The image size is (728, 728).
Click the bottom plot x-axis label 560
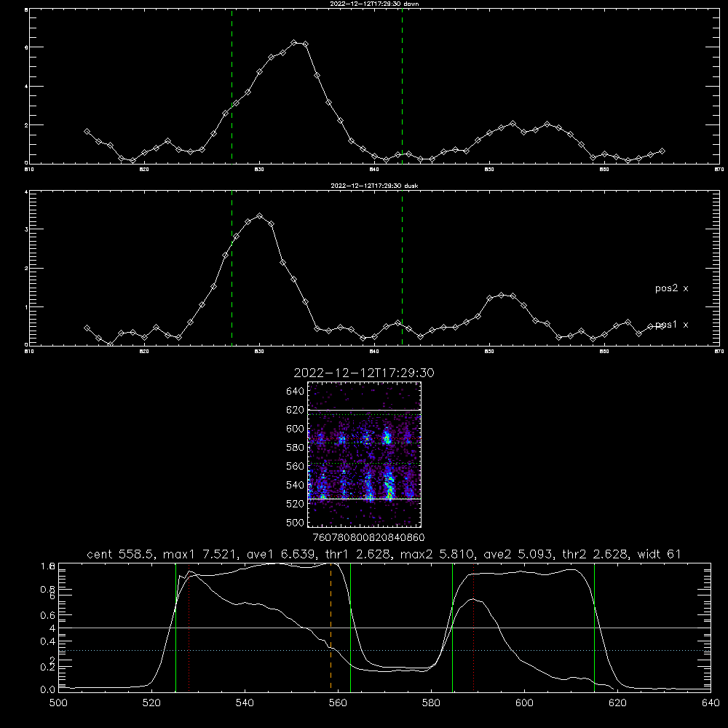338,703
